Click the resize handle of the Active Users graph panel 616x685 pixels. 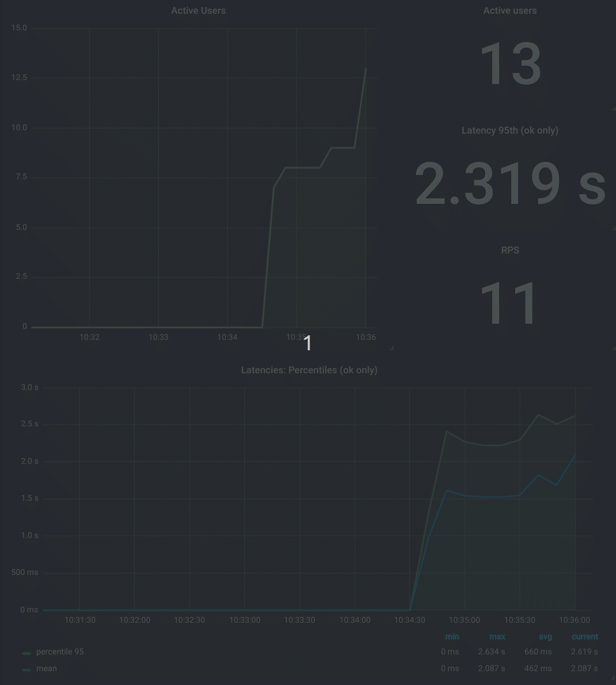pyautogui.click(x=391, y=348)
